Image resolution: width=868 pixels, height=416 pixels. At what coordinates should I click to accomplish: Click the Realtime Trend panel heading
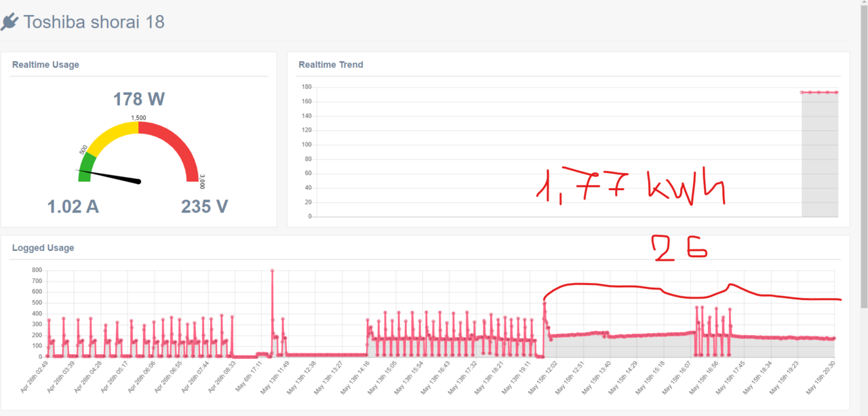coord(331,64)
